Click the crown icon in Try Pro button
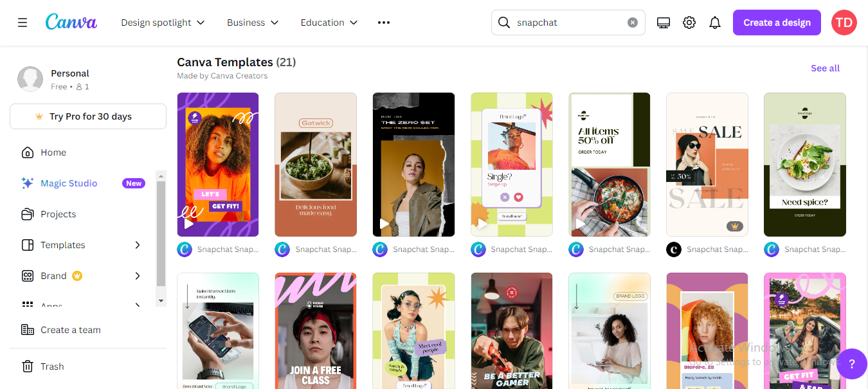 pos(39,116)
